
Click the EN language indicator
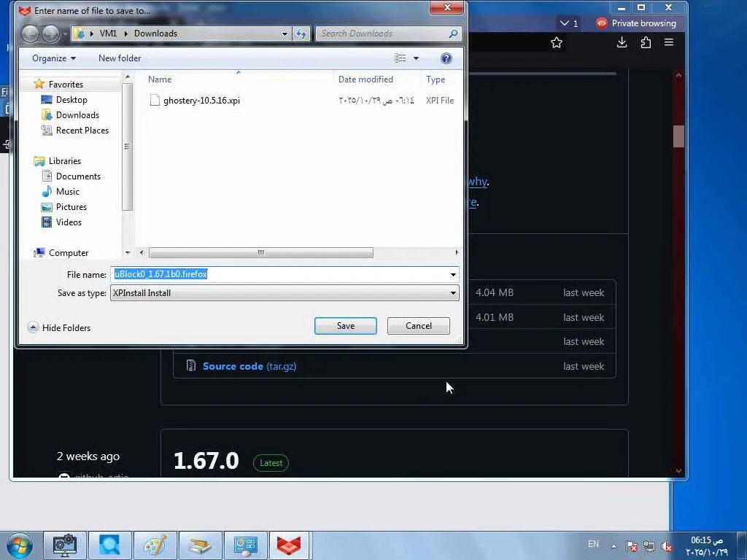(x=593, y=544)
